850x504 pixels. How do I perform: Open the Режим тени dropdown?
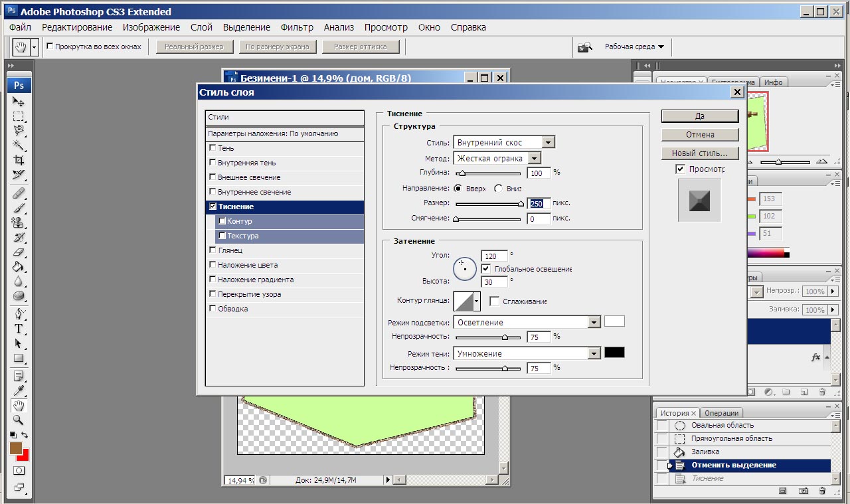click(594, 353)
